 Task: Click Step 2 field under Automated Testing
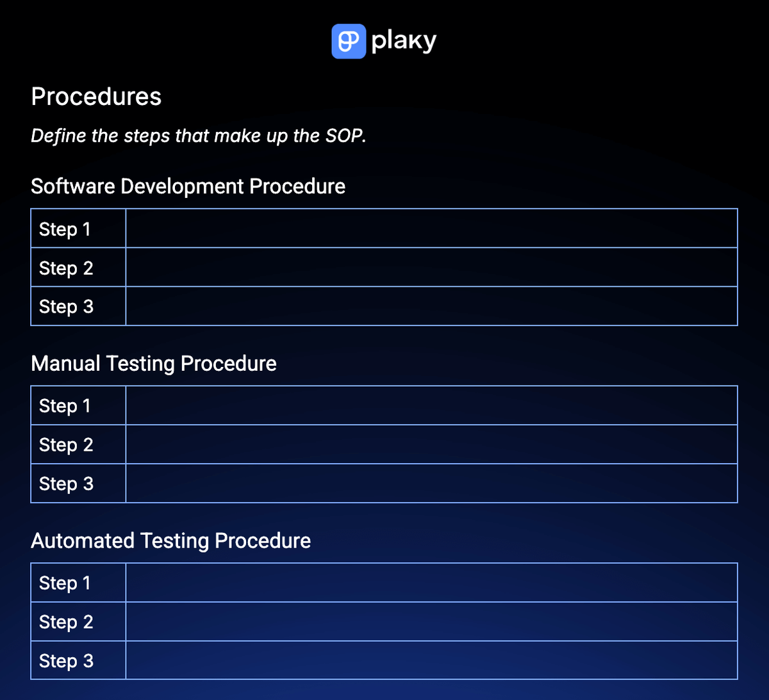tap(431, 622)
